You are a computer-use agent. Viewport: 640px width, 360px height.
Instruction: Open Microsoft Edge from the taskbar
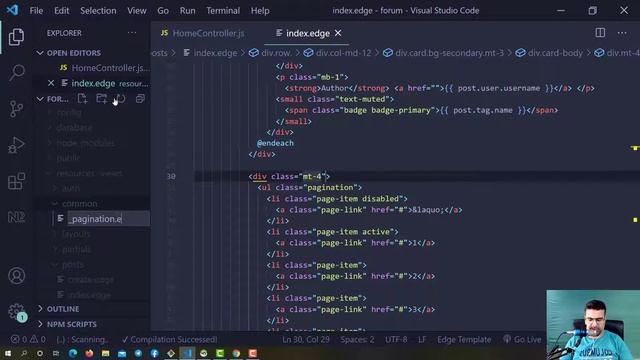tap(73, 353)
